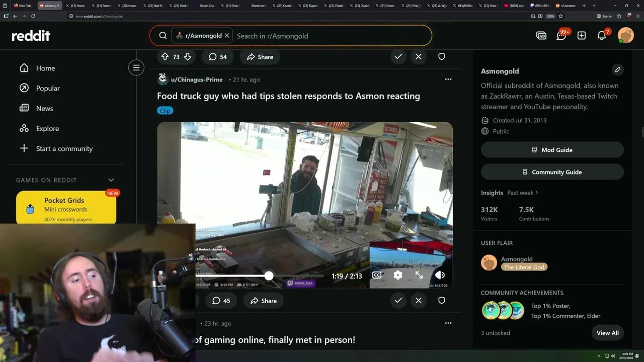The width and height of the screenshot is (644, 362).
Task: Approve the top post with checkmark
Action: 398,57
